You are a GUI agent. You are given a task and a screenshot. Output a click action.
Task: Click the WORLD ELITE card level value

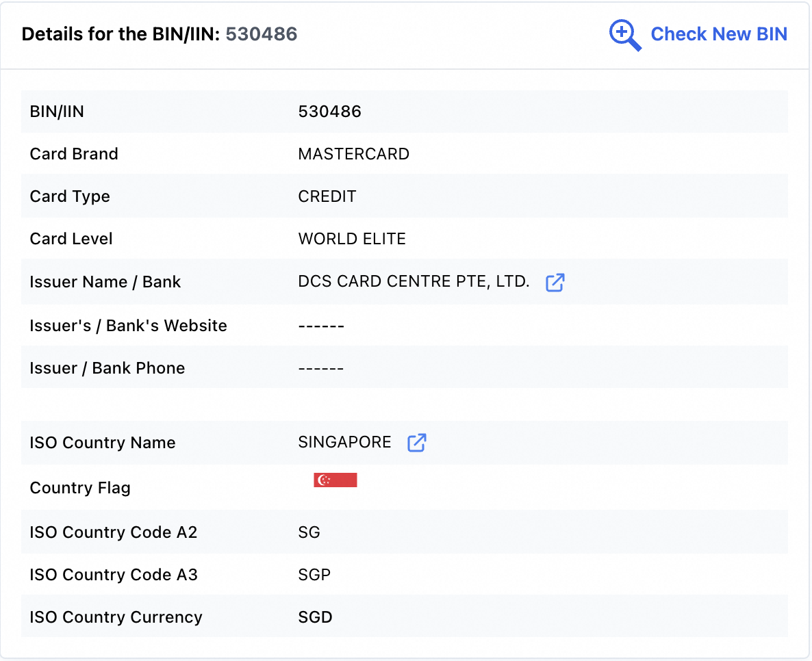pos(352,239)
